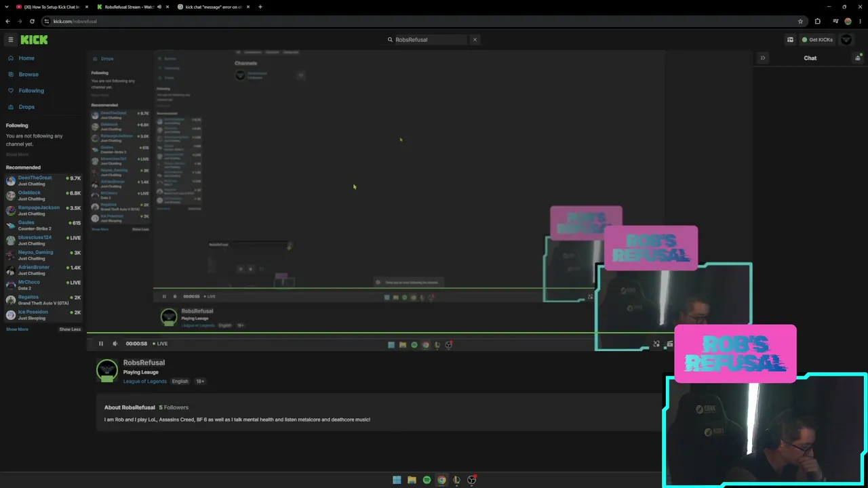Select the Ice Poseidon channel row
Image resolution: width=868 pixels, height=488 pixels.
pyautogui.click(x=43, y=314)
